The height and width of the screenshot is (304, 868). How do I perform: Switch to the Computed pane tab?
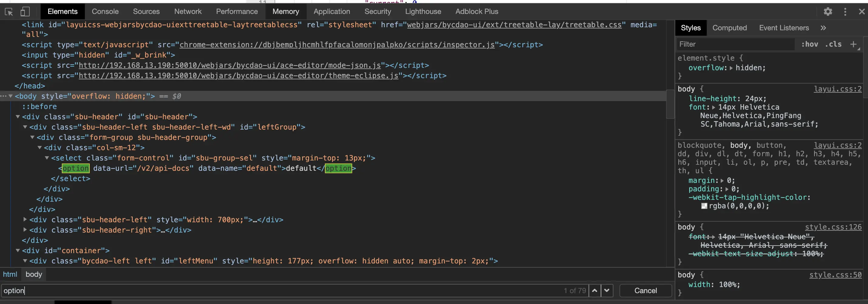point(729,28)
